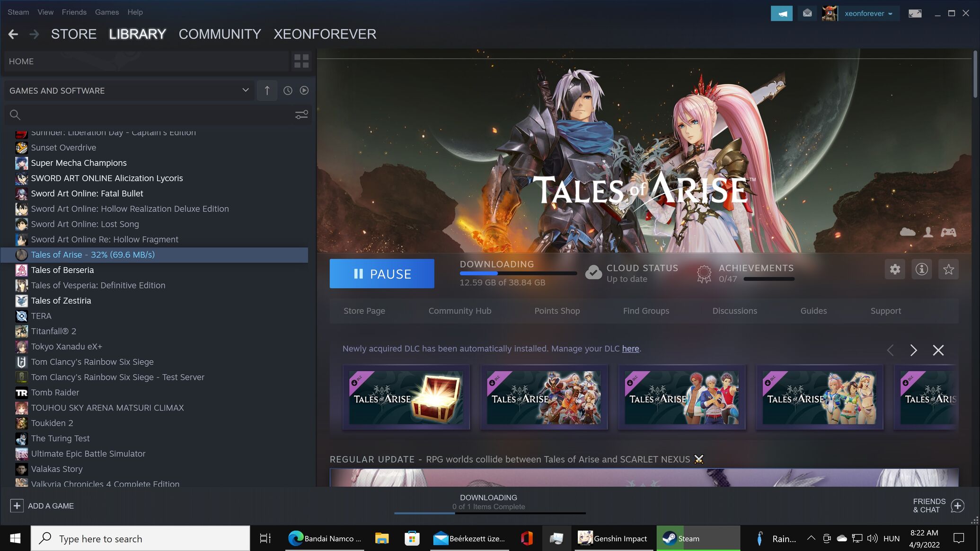Viewport: 980px width, 551px height.
Task: Open Tales of Arise settings gear
Action: (895, 269)
